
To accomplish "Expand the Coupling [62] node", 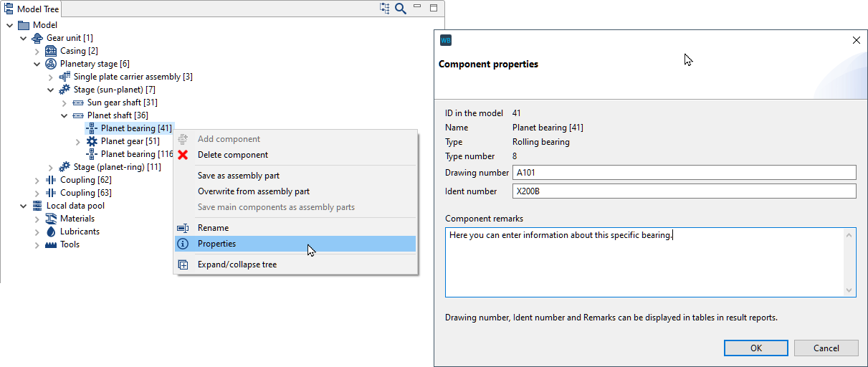I will [x=37, y=180].
